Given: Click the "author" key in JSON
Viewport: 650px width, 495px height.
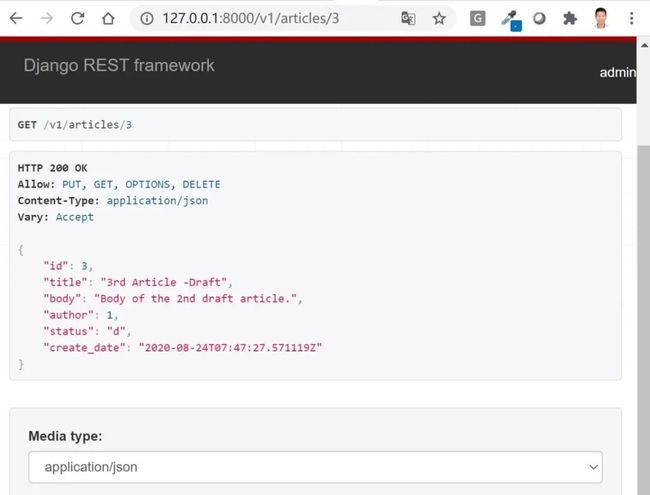Looking at the screenshot, I should point(68,315).
